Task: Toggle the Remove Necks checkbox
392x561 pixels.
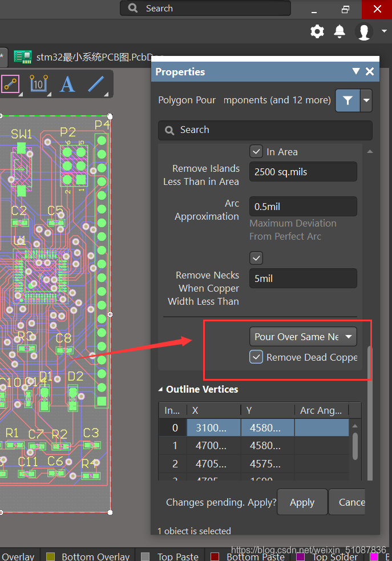Action: 257,258
